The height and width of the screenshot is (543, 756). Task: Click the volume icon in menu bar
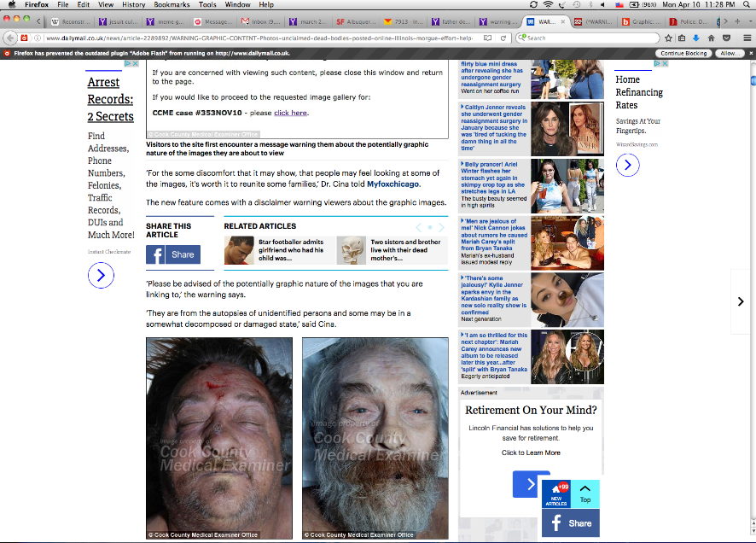click(602, 5)
